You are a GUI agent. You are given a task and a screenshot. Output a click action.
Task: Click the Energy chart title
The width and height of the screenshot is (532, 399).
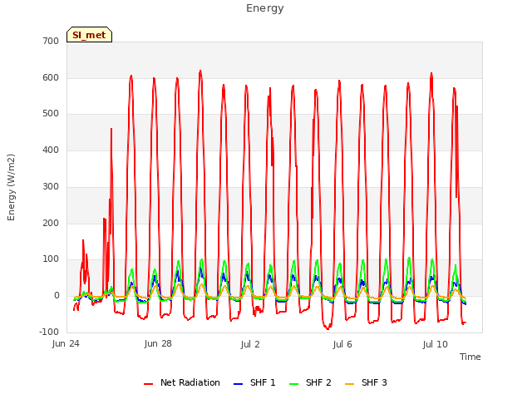(265, 8)
